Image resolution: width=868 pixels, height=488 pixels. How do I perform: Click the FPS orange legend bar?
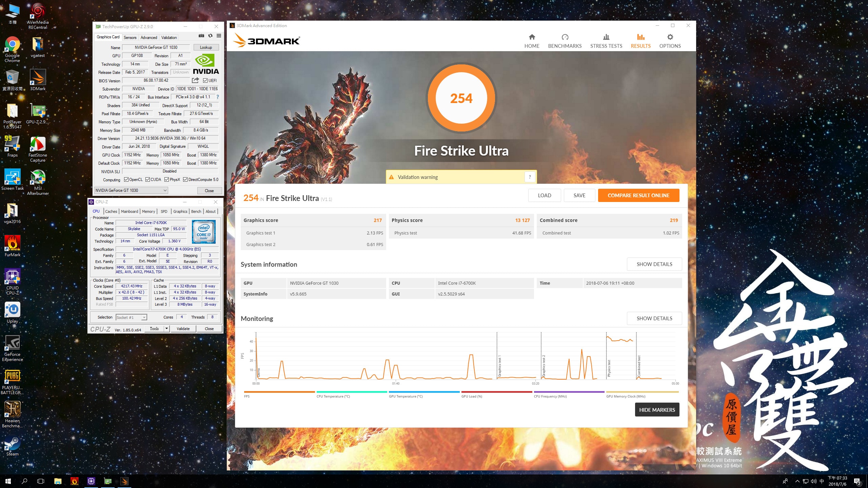coord(279,392)
